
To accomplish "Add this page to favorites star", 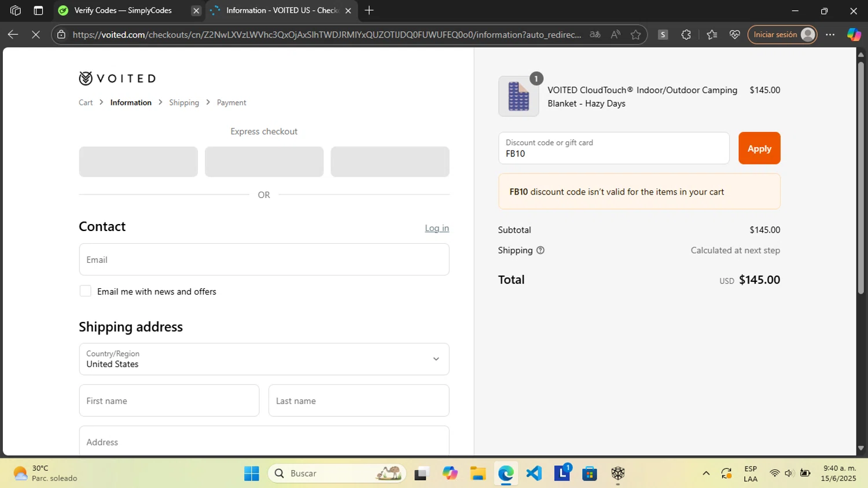I will pyautogui.click(x=635, y=35).
